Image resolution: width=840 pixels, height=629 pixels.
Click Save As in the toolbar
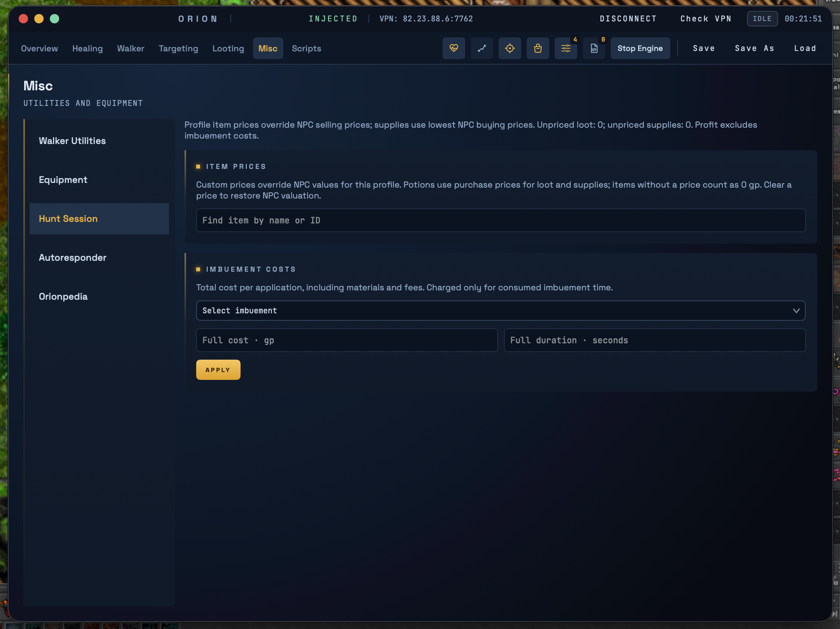point(754,48)
